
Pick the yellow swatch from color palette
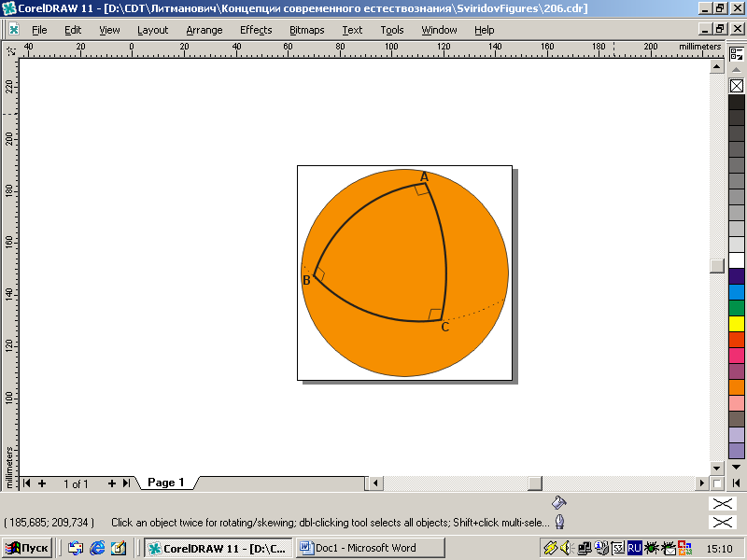coord(737,323)
